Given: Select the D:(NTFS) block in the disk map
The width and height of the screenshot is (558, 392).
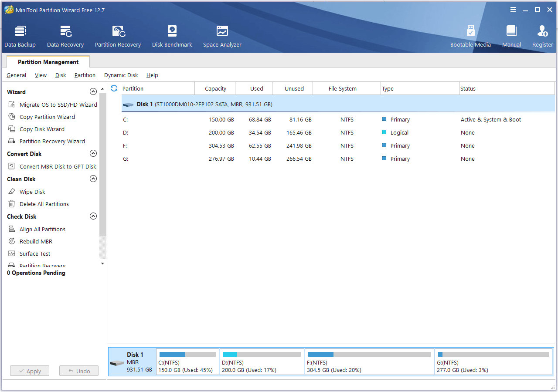Looking at the screenshot, I should pos(262,362).
